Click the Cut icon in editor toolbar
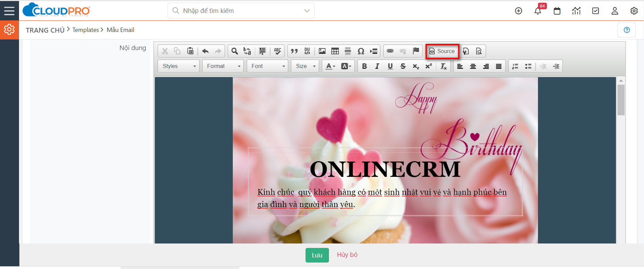This screenshot has height=269, width=644. (165, 51)
